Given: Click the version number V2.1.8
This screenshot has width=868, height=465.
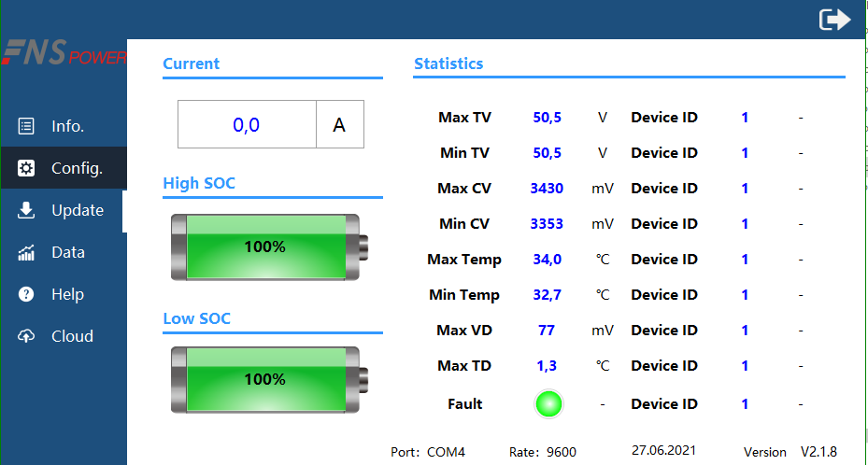Looking at the screenshot, I should [x=819, y=452].
